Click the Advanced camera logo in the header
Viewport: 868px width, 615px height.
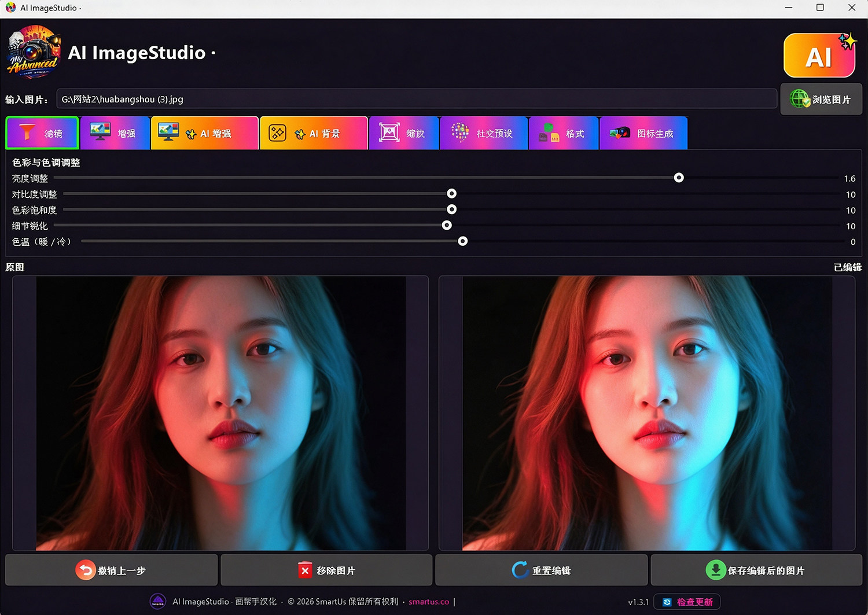(34, 52)
